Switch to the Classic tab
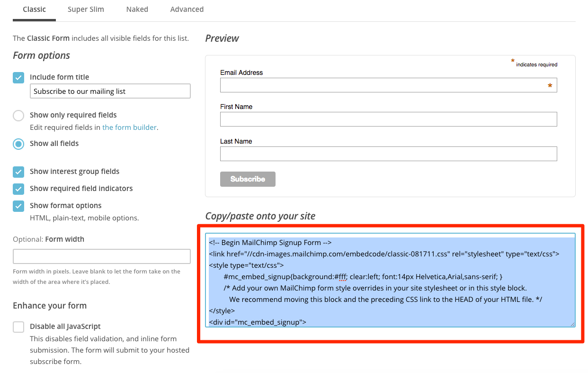The height and width of the screenshot is (373, 588). pos(34,9)
